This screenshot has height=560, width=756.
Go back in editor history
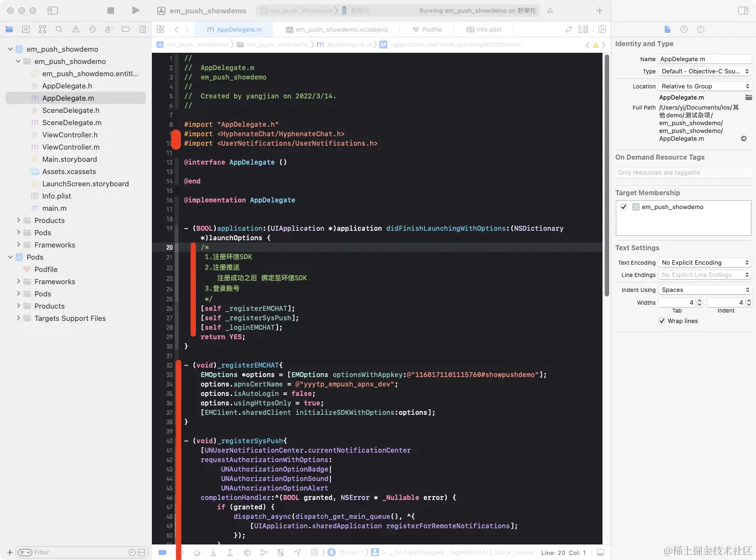click(x=176, y=29)
